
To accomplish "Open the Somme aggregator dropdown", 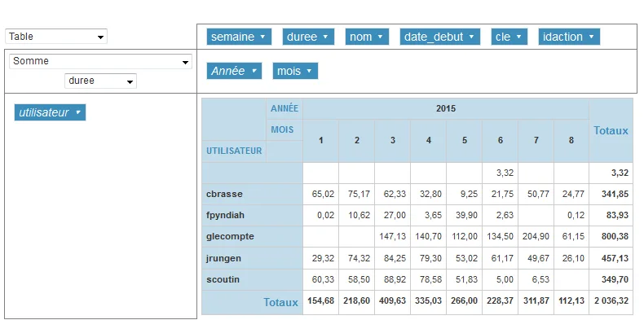I will [x=100, y=61].
